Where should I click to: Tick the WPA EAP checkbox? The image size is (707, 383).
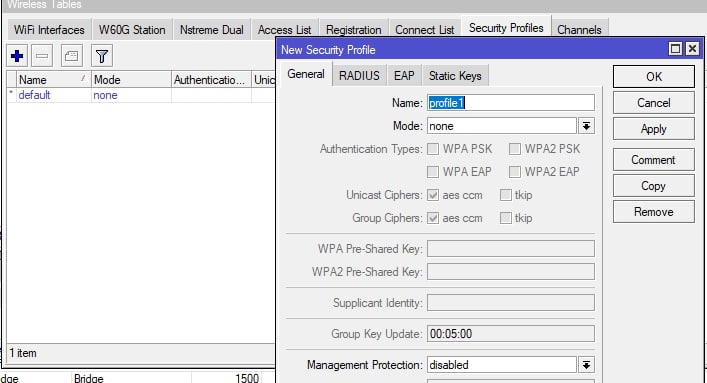click(x=433, y=171)
